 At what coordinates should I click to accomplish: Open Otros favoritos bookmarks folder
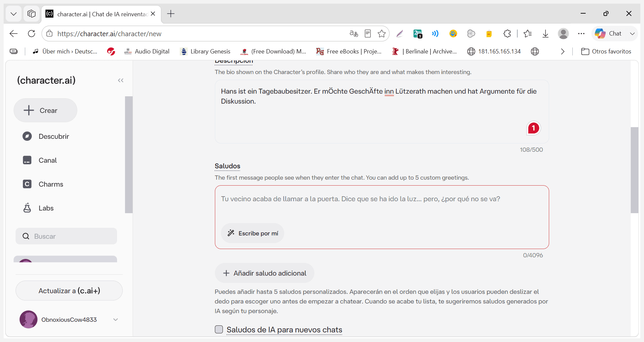606,51
